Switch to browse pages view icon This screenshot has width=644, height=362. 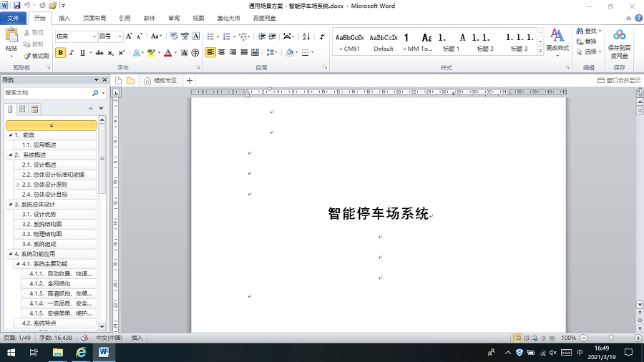[x=22, y=109]
